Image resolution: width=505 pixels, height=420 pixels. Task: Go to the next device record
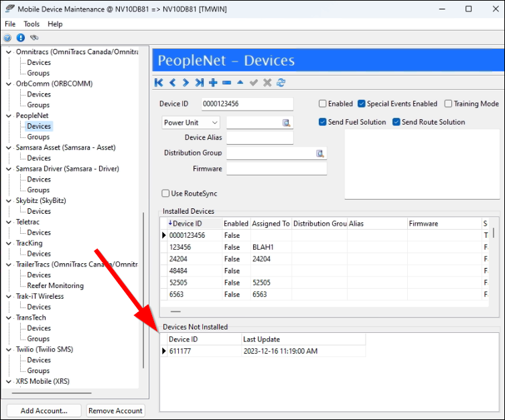[x=186, y=82]
